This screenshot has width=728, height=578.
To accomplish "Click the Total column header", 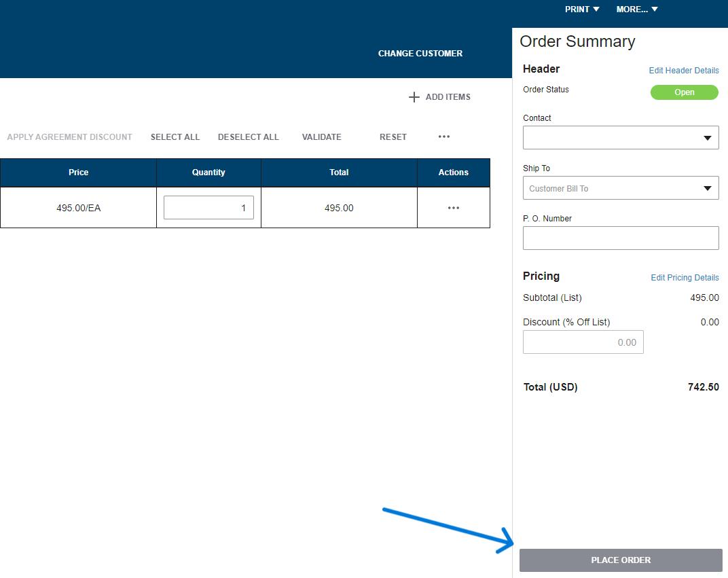I will 339,173.
